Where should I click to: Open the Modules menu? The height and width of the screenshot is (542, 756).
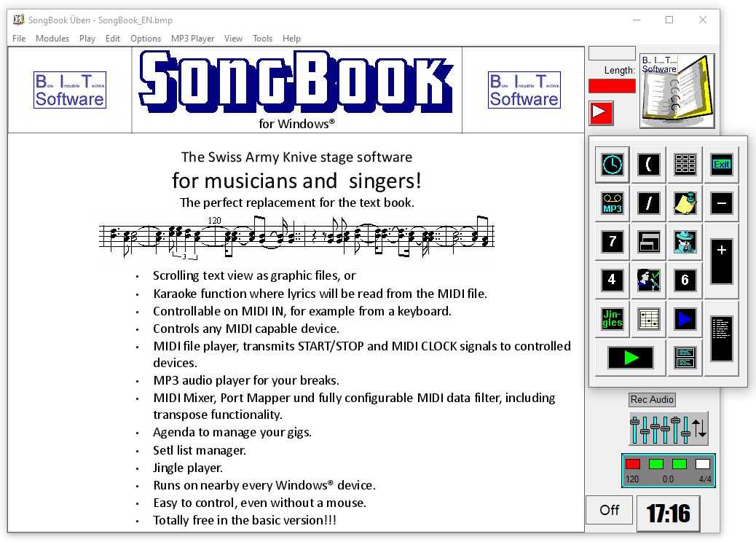coord(52,38)
